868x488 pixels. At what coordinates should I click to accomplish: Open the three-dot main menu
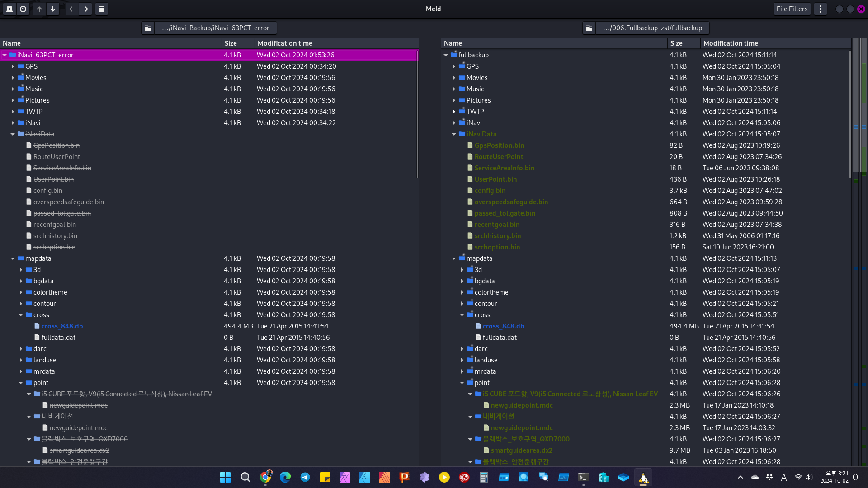pyautogui.click(x=821, y=9)
